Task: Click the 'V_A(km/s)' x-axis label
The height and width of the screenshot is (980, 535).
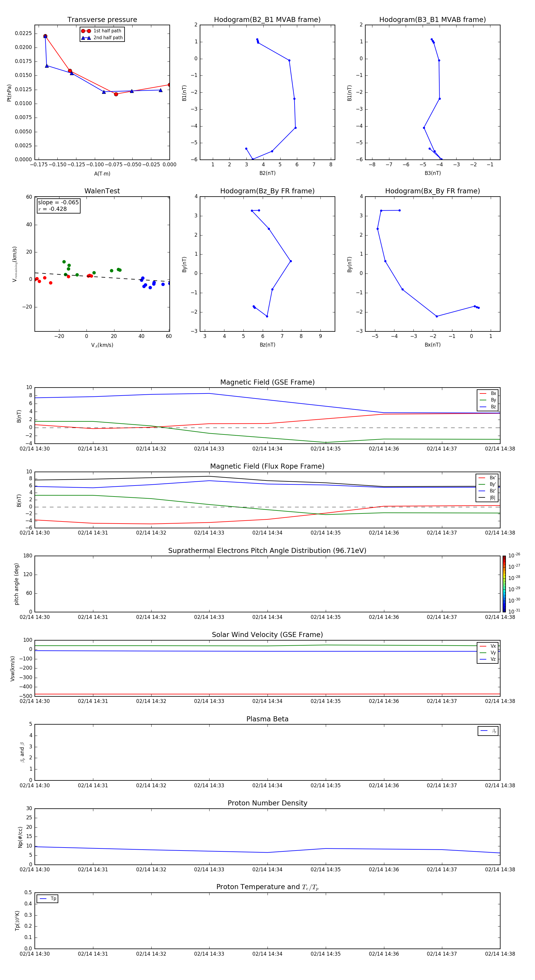Action: click(102, 345)
